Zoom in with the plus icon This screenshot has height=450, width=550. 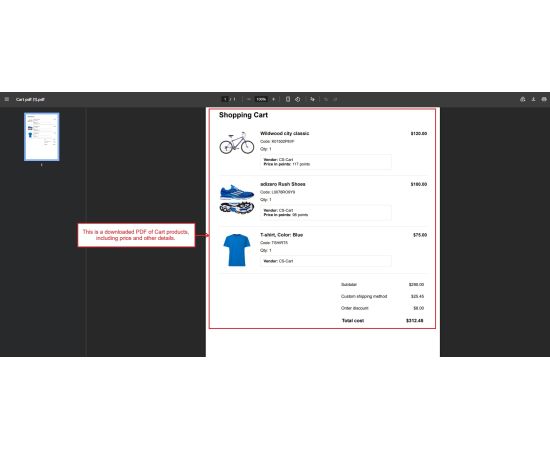pyautogui.click(x=274, y=99)
